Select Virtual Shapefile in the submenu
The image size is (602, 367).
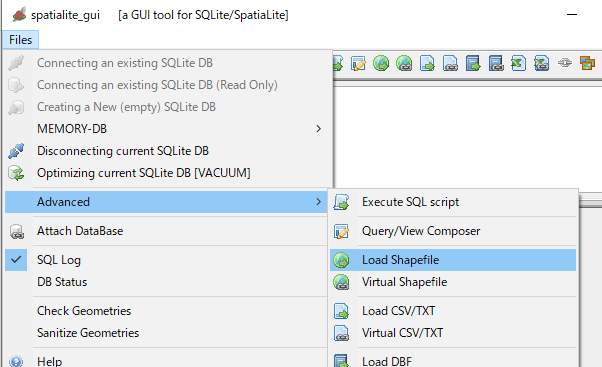pyautogui.click(x=453, y=282)
